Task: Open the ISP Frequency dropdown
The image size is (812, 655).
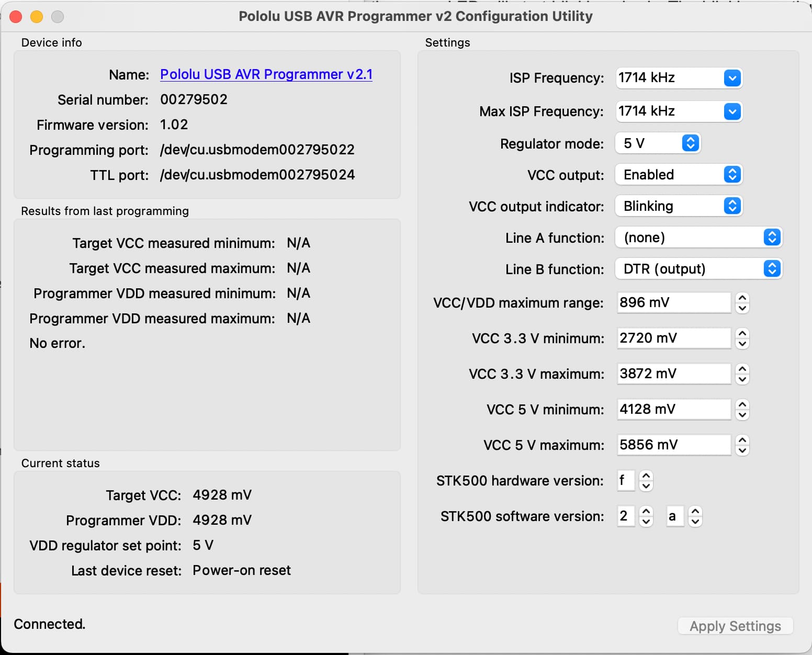Action: 679,78
